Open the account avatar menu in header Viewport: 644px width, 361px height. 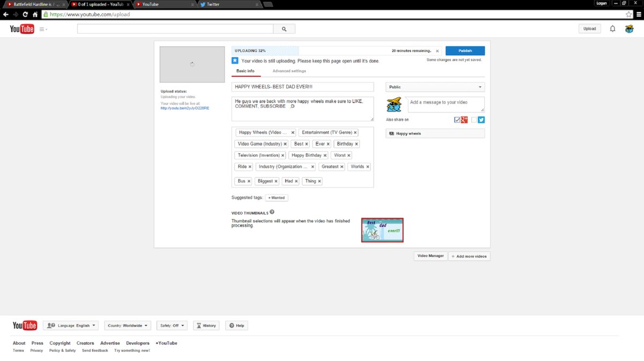pos(630,28)
